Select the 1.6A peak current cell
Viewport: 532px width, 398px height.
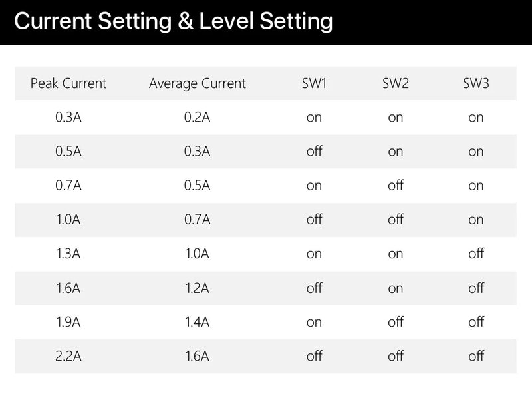point(68,288)
